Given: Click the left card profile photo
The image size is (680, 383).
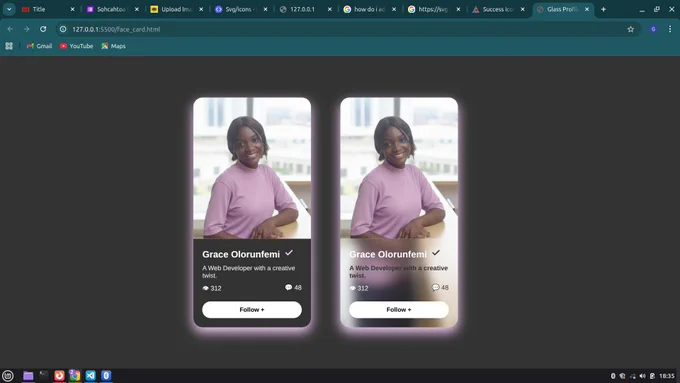Looking at the screenshot, I should click(252, 168).
